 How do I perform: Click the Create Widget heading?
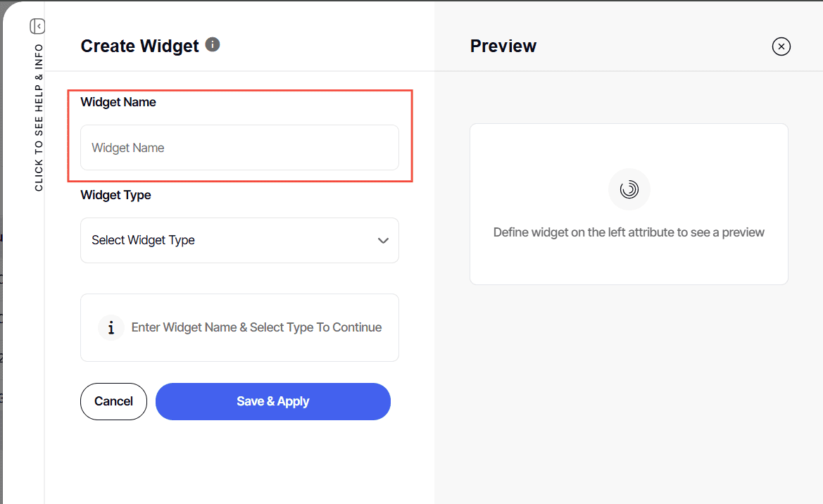click(139, 46)
